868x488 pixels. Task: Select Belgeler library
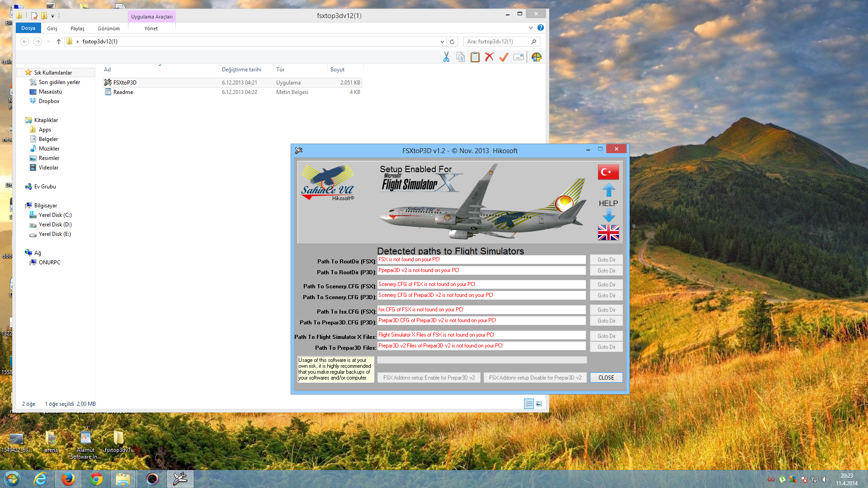coord(48,139)
